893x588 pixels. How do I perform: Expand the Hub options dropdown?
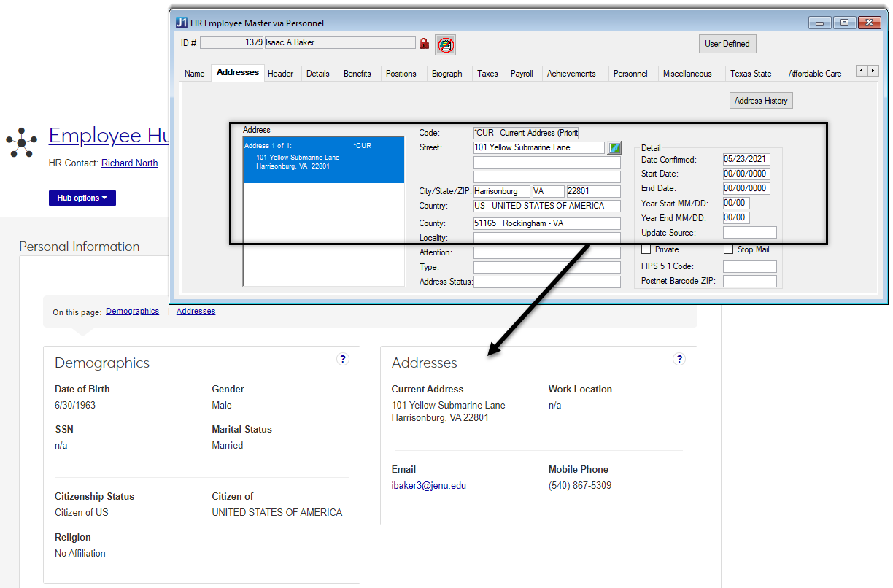[x=82, y=198]
